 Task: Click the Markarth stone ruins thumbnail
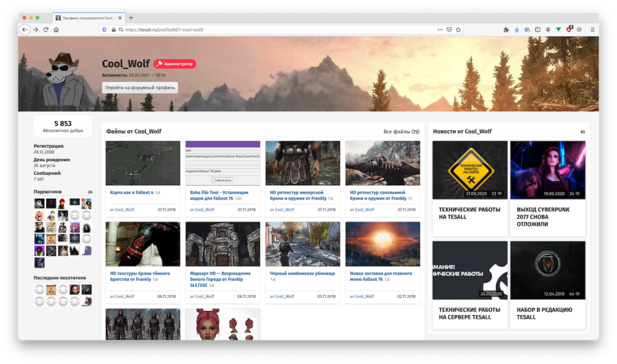click(223, 244)
